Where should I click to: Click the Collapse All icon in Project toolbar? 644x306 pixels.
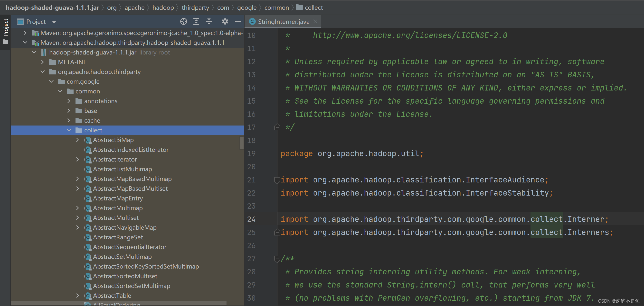pos(209,22)
